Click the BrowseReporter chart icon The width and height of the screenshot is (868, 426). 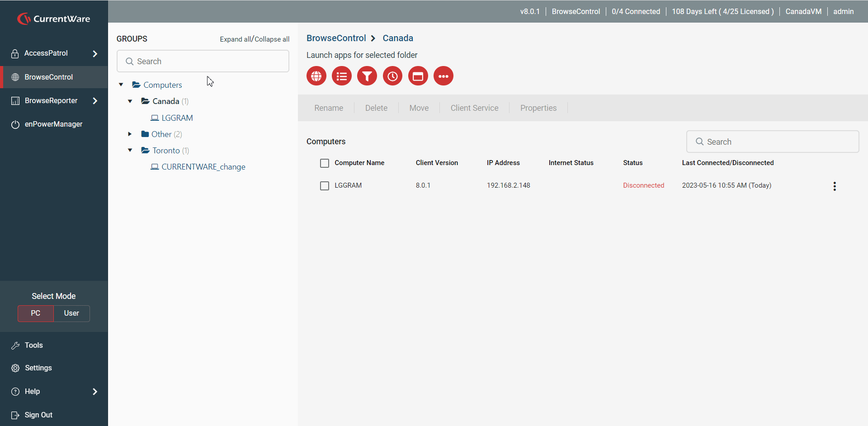[15, 101]
